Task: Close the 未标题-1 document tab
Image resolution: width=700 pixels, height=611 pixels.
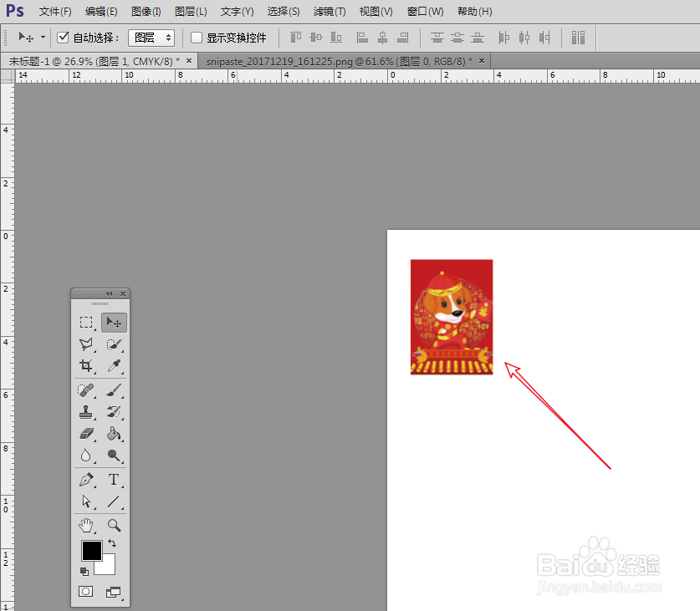Action: click(189, 60)
